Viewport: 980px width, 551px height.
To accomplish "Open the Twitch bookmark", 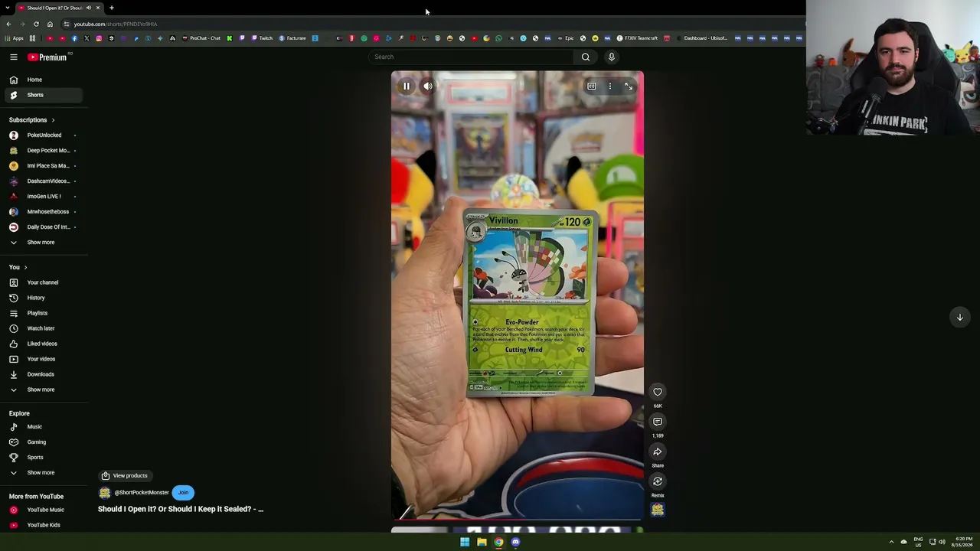I will point(261,38).
